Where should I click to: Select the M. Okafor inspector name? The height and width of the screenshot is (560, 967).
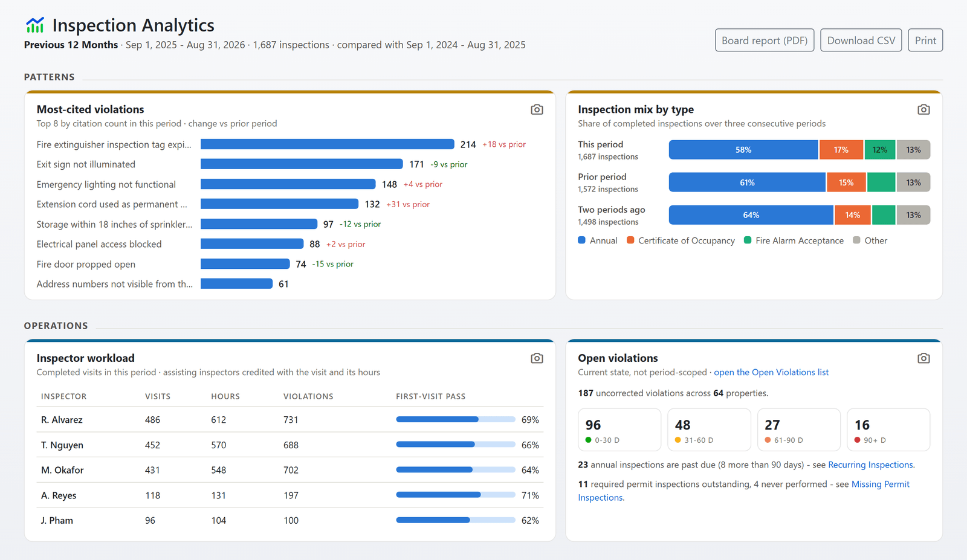[62, 470]
